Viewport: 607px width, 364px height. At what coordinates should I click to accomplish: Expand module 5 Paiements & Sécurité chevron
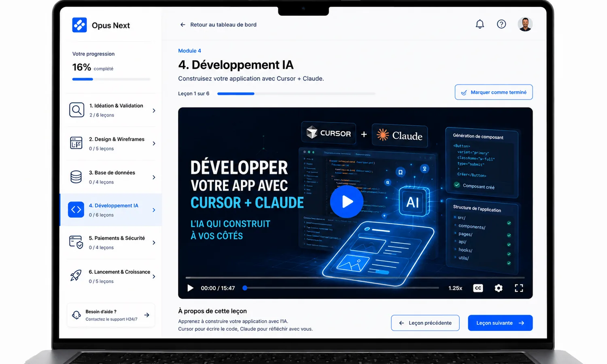pyautogui.click(x=154, y=243)
